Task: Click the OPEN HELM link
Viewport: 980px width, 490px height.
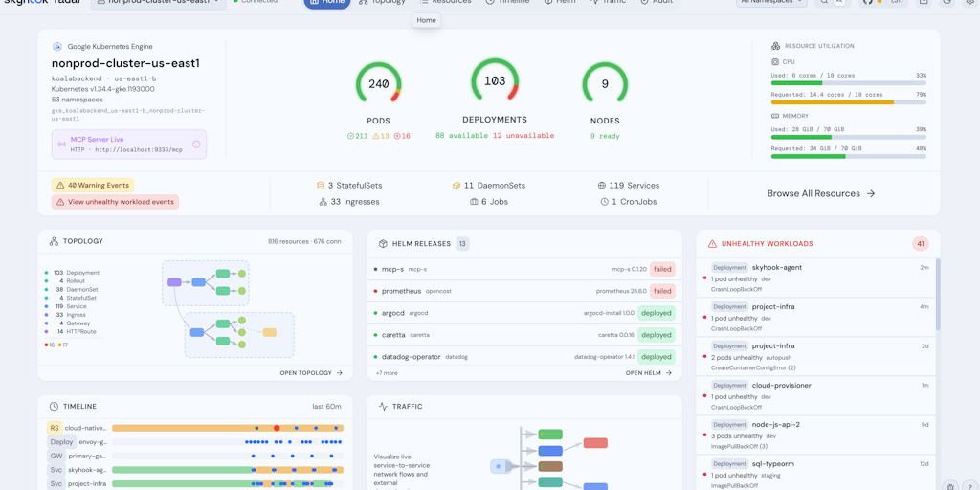Action: pyautogui.click(x=649, y=373)
